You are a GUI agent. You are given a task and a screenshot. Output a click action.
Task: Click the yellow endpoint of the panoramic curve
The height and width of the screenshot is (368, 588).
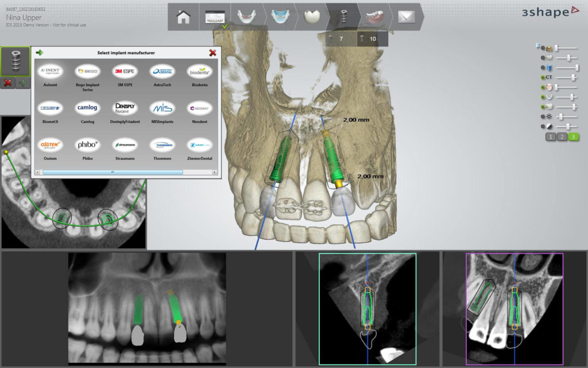[x=6, y=152]
